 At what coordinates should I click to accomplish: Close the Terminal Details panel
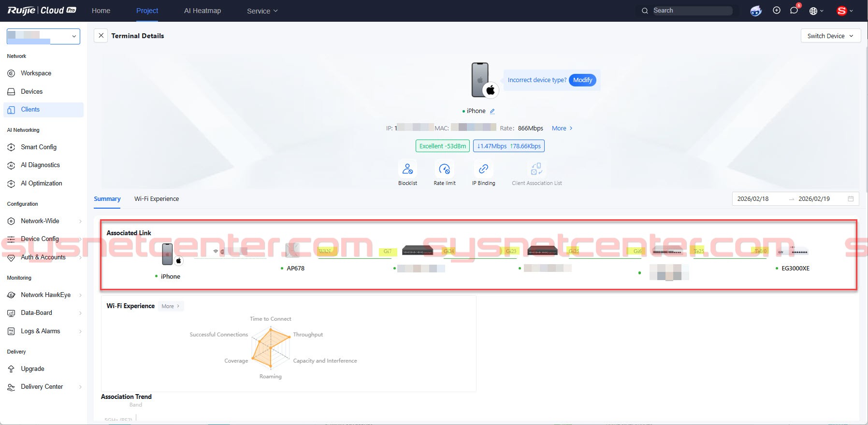(101, 36)
